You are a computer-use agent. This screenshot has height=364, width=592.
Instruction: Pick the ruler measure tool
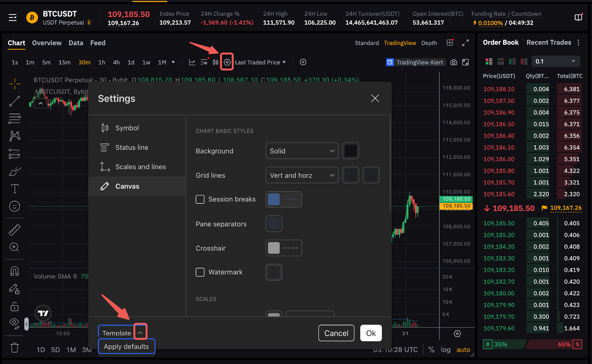click(x=14, y=230)
